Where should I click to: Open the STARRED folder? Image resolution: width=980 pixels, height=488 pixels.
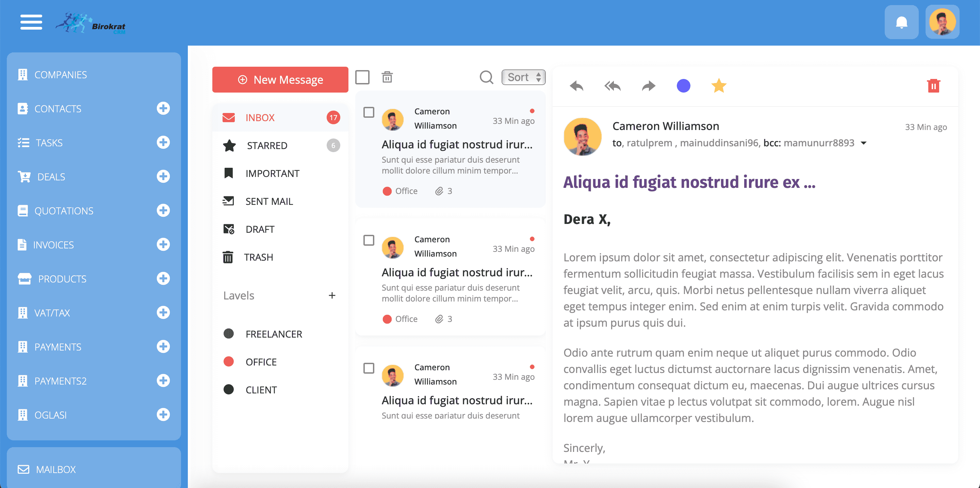(x=280, y=145)
